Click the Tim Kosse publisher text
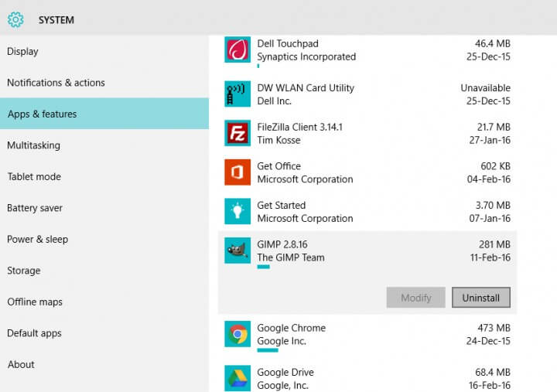The height and width of the screenshot is (392, 557). click(278, 140)
